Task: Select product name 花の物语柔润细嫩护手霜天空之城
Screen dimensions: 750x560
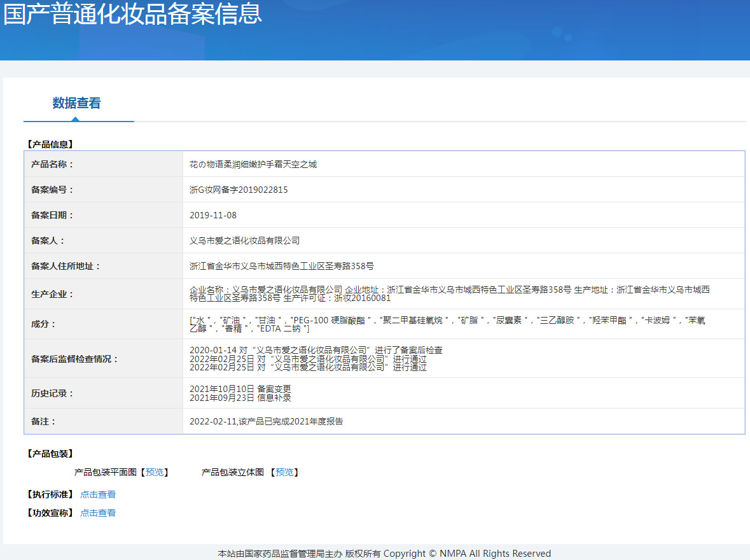Action: pos(253,164)
